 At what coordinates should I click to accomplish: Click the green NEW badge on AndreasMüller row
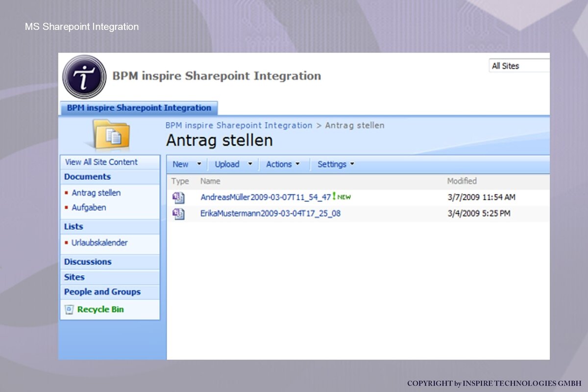tap(342, 197)
